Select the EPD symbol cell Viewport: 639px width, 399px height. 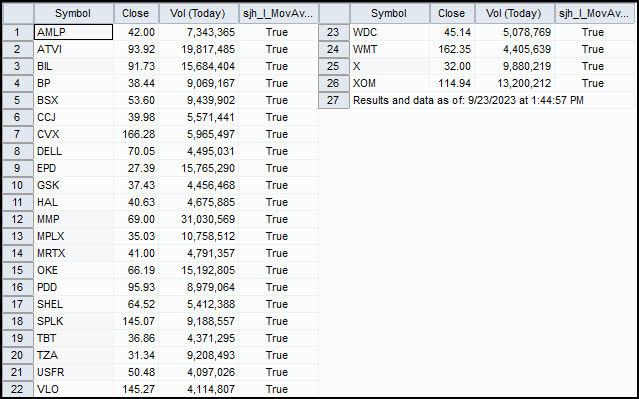coord(73,168)
